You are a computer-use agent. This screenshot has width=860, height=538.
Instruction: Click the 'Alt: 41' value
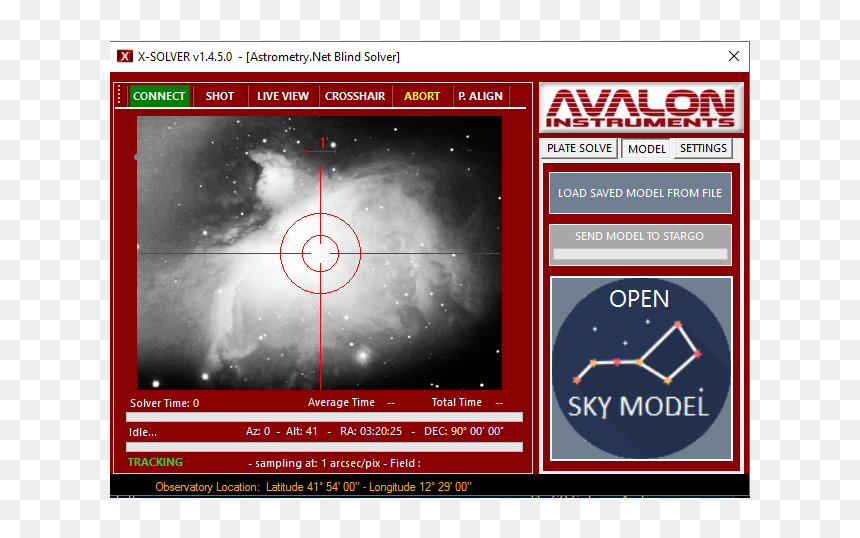[x=302, y=432]
